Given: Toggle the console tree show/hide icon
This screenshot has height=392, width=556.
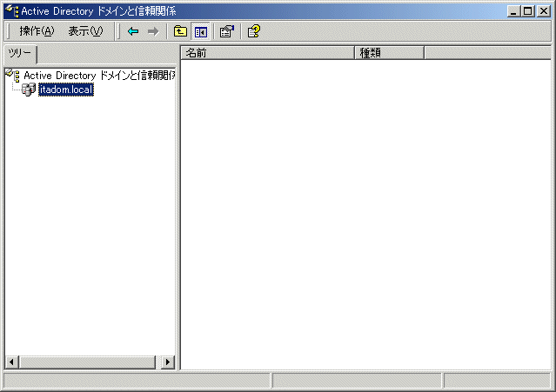Looking at the screenshot, I should 201,32.
